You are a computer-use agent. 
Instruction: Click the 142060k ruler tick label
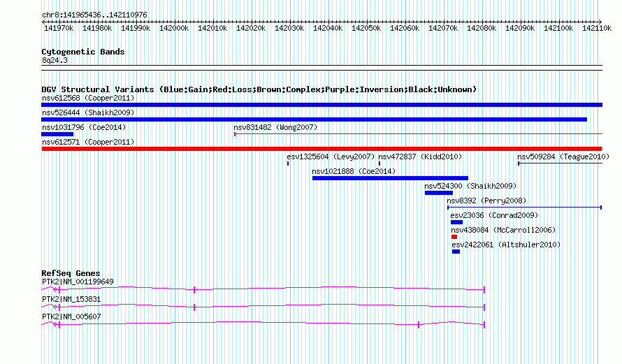tap(405, 29)
